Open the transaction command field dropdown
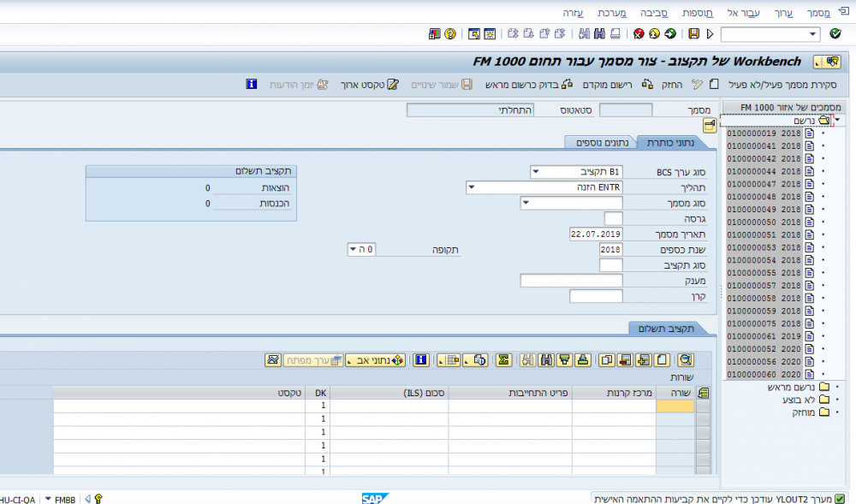The height and width of the screenshot is (504, 856). coord(812,34)
